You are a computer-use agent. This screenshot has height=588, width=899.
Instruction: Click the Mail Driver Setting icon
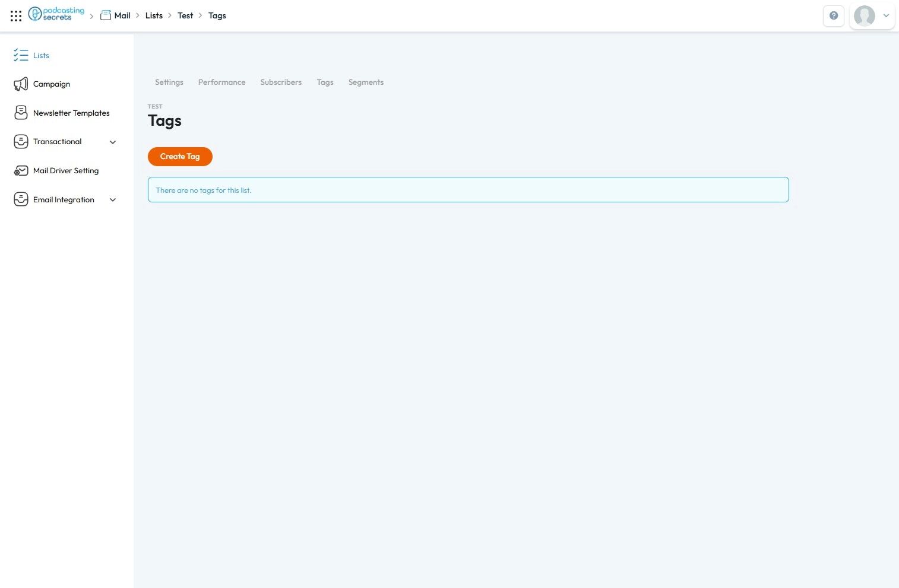(x=21, y=171)
